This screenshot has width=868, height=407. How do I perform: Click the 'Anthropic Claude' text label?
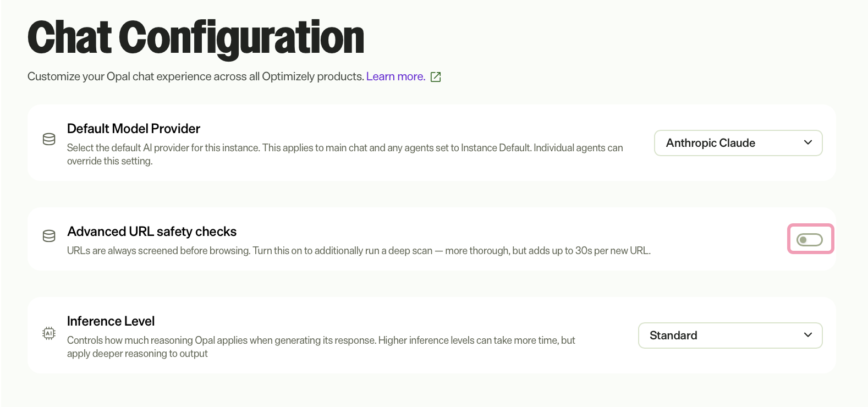[x=711, y=143]
